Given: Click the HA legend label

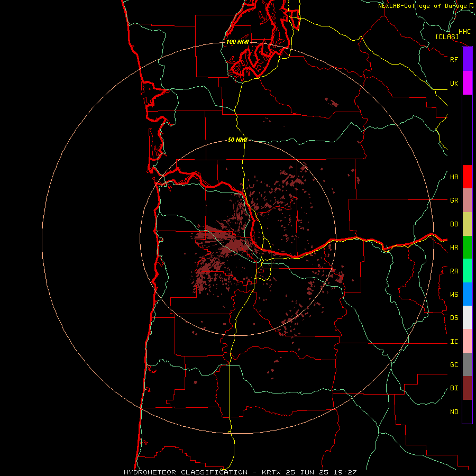Looking at the screenshot, I should (454, 177).
